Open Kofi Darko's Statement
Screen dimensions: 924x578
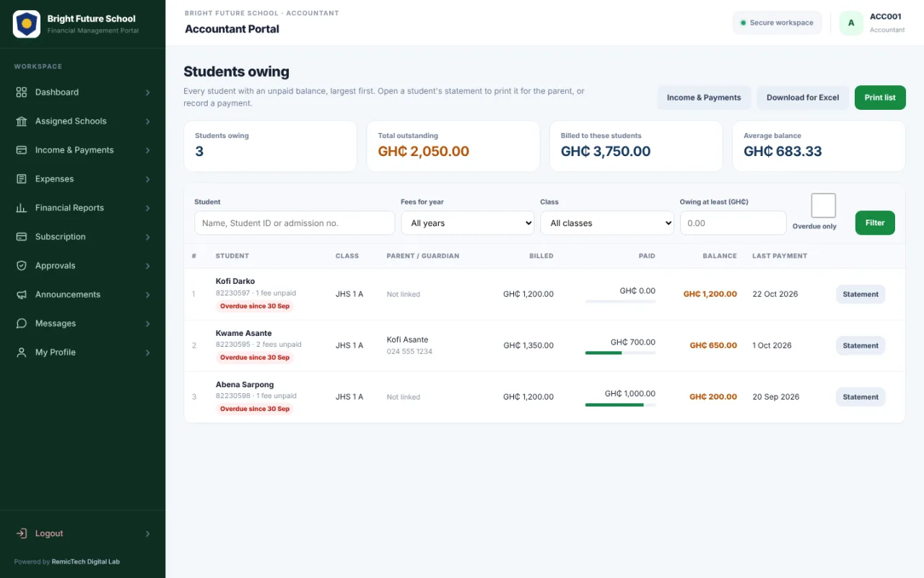pyautogui.click(x=860, y=294)
